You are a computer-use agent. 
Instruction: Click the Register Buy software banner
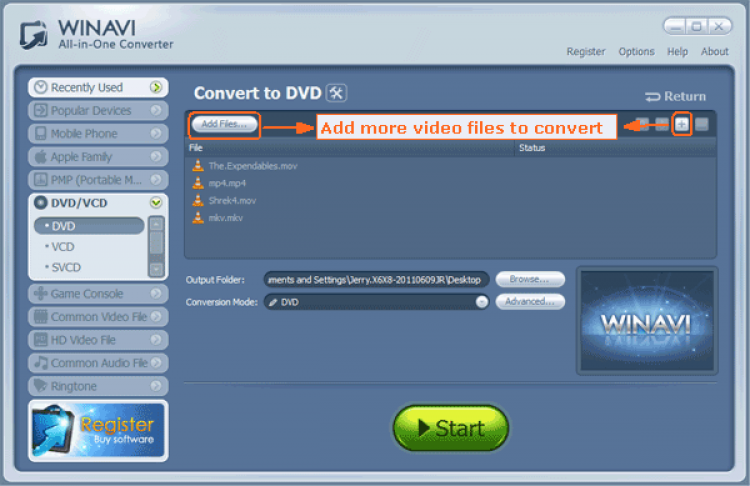[99, 431]
